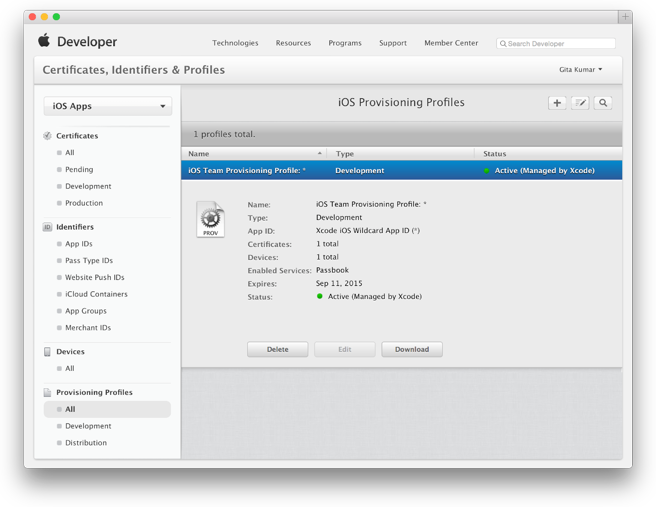Open App IDs list
Screen dimensions: 656x507
(79, 244)
